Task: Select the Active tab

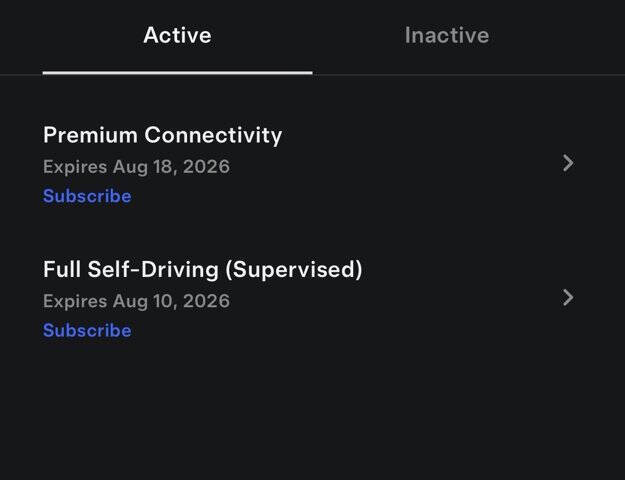Action: click(x=177, y=35)
